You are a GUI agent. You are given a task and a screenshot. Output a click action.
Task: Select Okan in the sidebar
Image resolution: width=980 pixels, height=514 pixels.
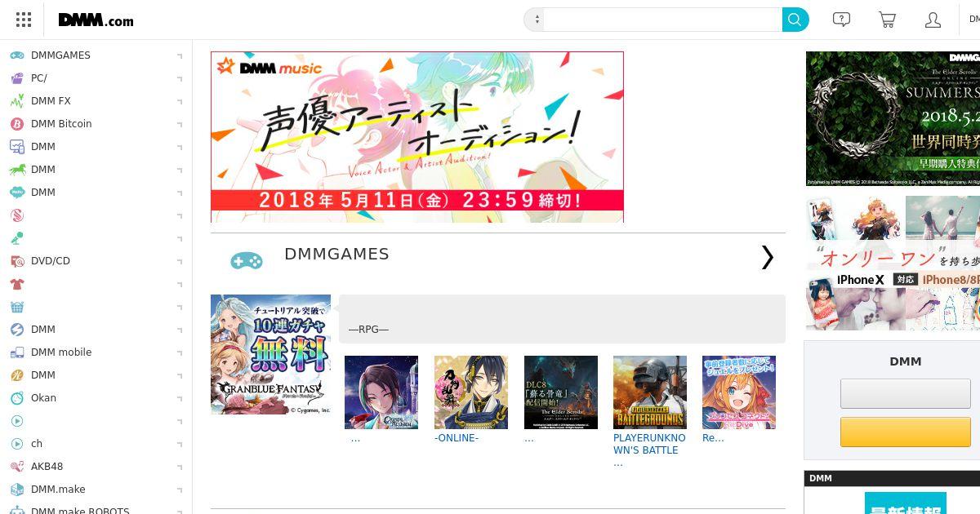click(43, 398)
